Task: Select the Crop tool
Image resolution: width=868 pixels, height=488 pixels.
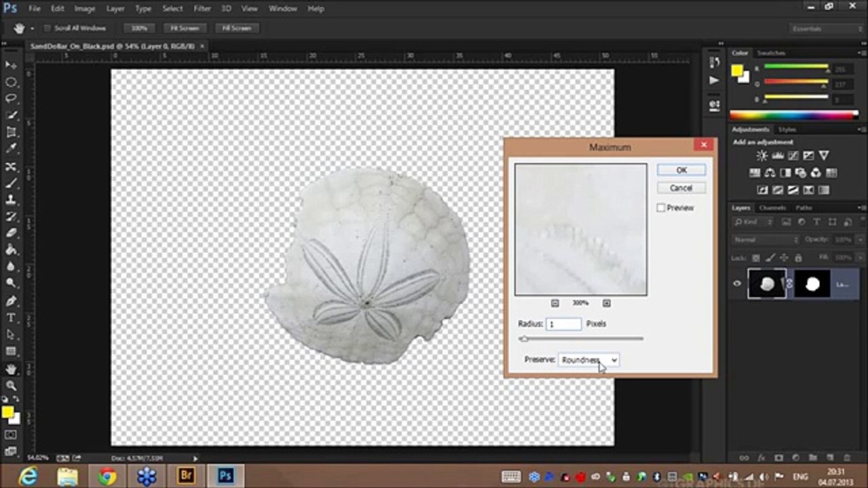Action: pyautogui.click(x=11, y=133)
